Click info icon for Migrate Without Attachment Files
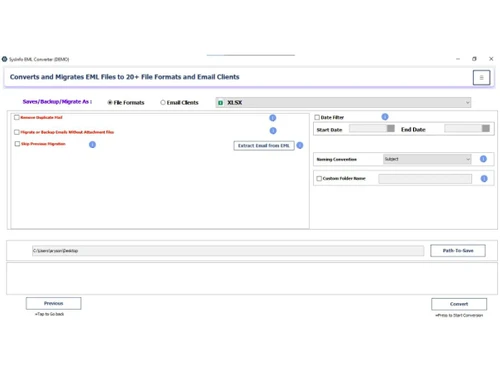 click(x=273, y=131)
